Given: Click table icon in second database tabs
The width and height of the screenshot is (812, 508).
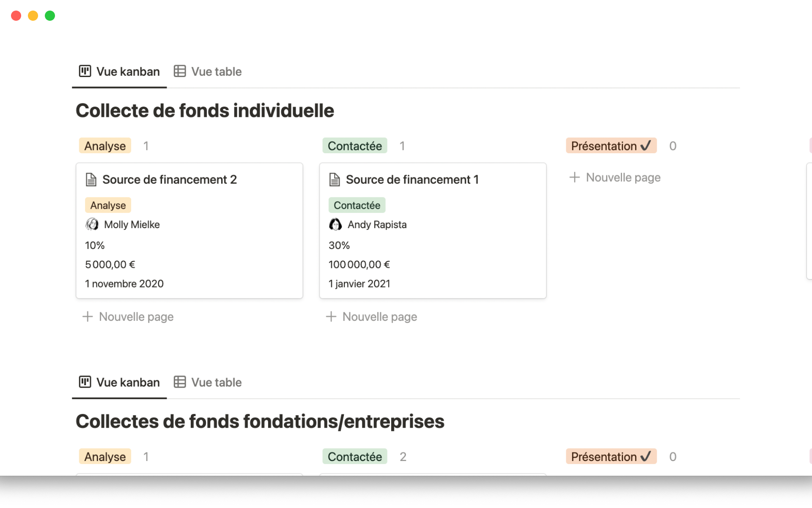Looking at the screenshot, I should pyautogui.click(x=180, y=382).
